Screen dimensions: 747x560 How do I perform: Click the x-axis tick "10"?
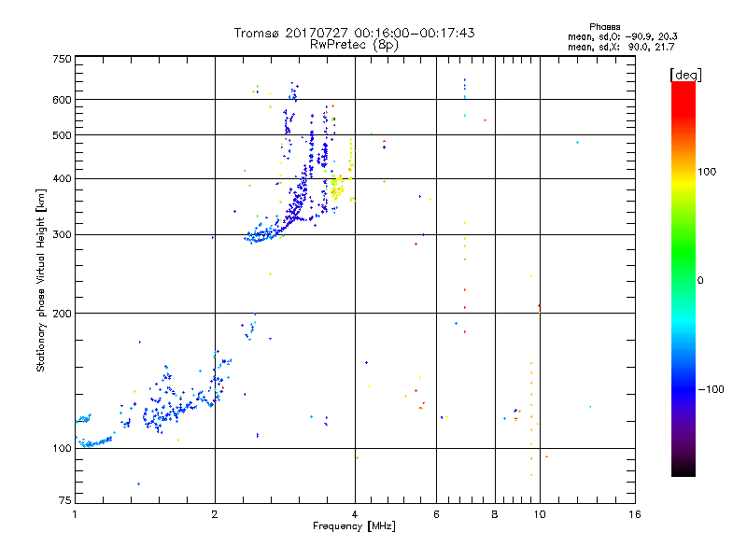tap(540, 514)
